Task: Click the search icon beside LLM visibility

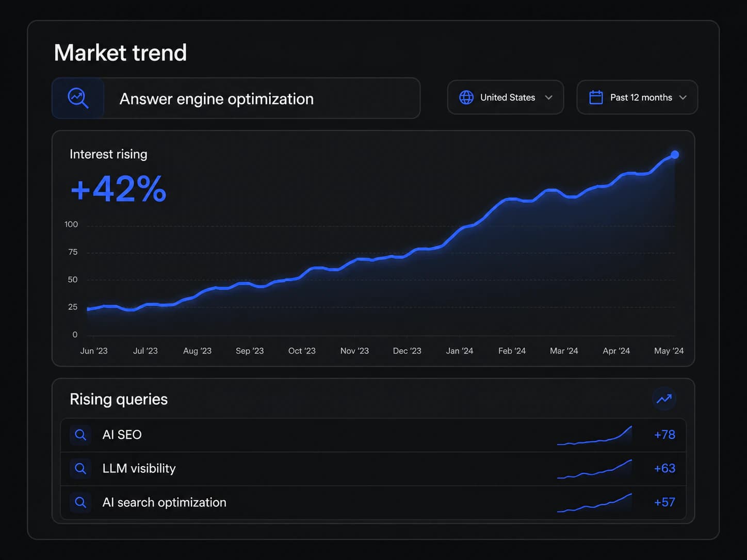Action: pos(80,468)
